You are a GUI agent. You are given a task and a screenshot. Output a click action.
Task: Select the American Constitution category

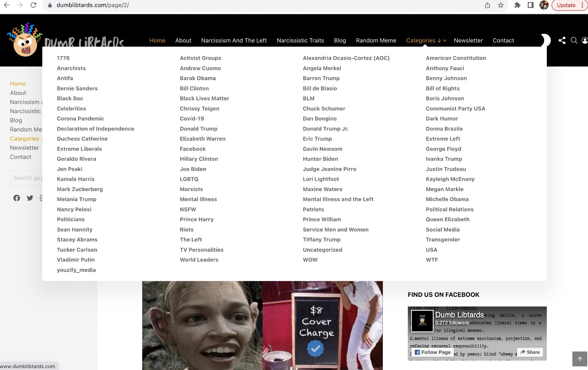pos(456,58)
